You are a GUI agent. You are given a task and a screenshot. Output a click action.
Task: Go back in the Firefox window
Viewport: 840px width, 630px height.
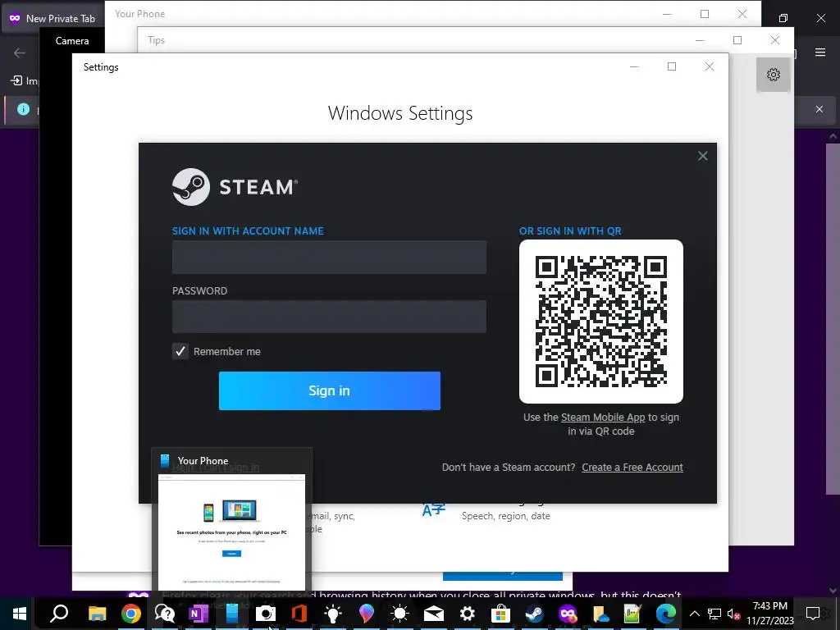tap(20, 52)
